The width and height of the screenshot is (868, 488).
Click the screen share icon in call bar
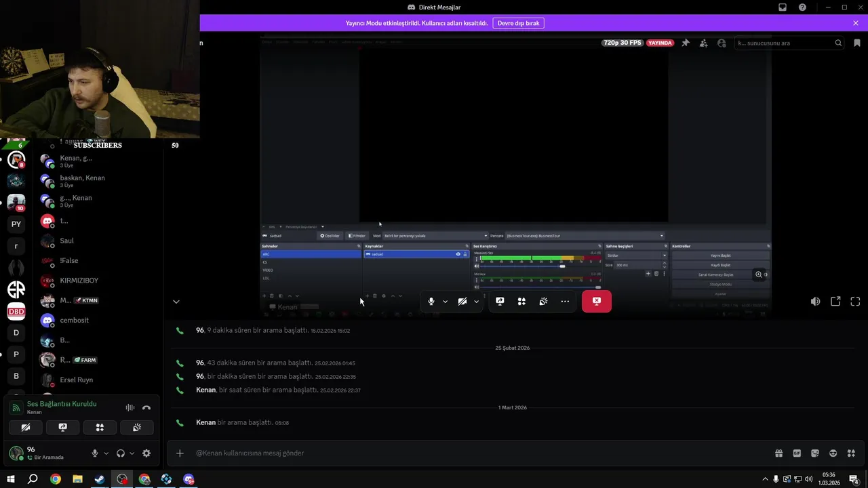pos(500,302)
